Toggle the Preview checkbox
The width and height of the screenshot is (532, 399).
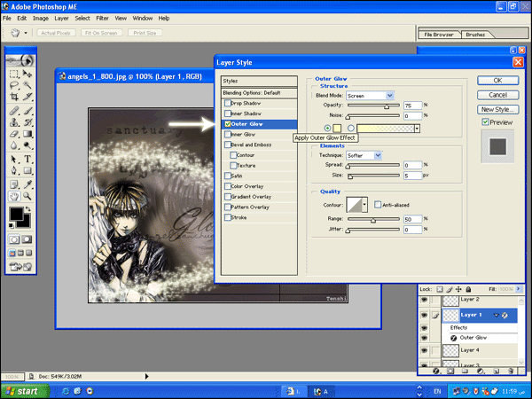click(x=486, y=121)
